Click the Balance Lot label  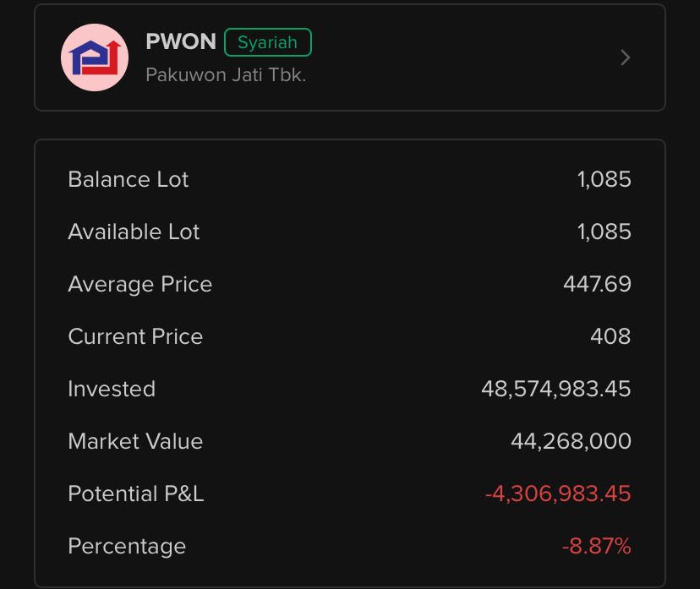[x=129, y=179]
